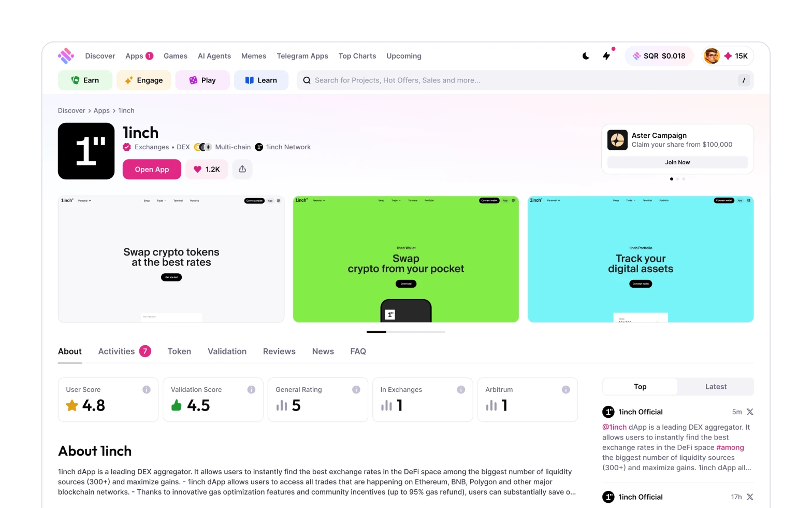Switch to the Validation tab

[x=227, y=351]
